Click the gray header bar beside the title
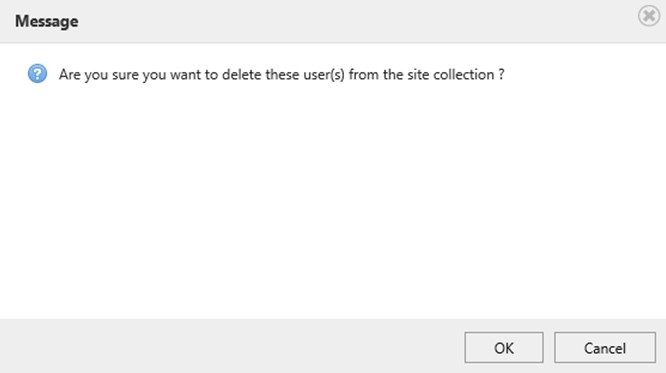Screen dimensions: 666x373 click(357, 21)
